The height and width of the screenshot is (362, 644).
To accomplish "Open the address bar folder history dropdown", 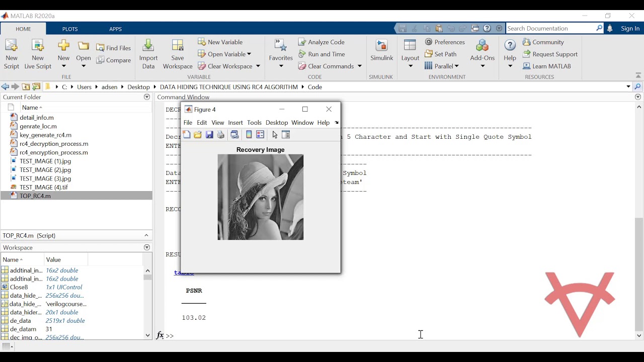I will click(628, 86).
